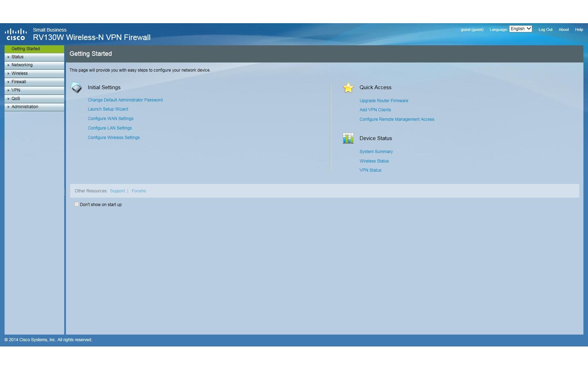Expand the Firewall menu arrow
This screenshot has height=370, width=588.
click(8, 82)
